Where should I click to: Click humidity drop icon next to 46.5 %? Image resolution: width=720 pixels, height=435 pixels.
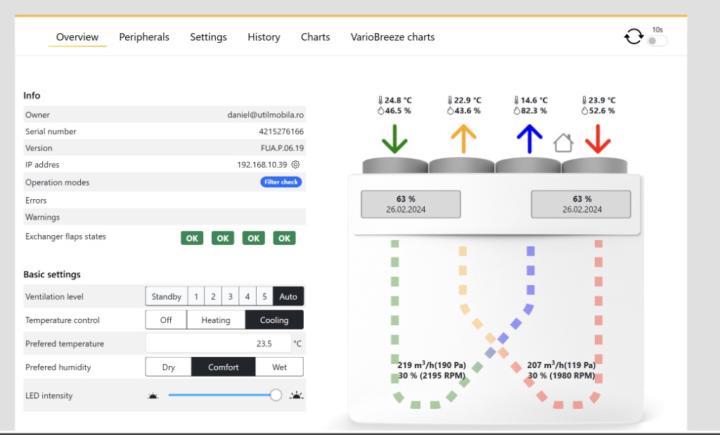pyautogui.click(x=381, y=111)
